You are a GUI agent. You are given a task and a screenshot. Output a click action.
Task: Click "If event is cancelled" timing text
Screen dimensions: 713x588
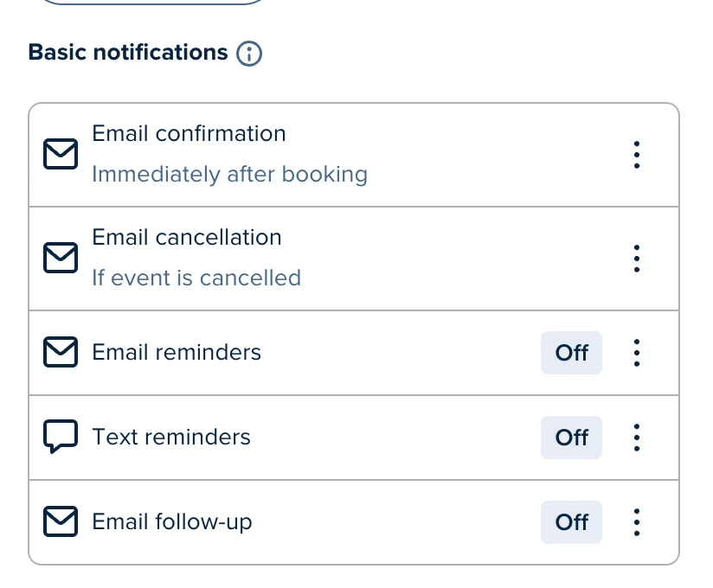[196, 278]
